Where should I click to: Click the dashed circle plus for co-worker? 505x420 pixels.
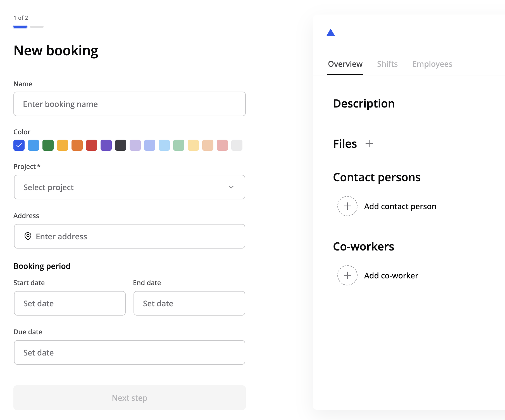pyautogui.click(x=347, y=275)
